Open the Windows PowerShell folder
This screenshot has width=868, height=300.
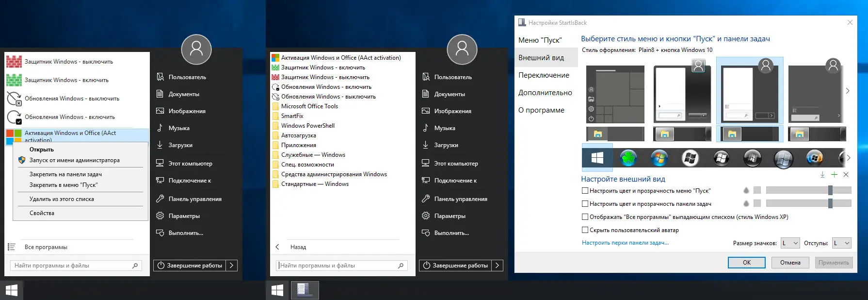click(308, 126)
